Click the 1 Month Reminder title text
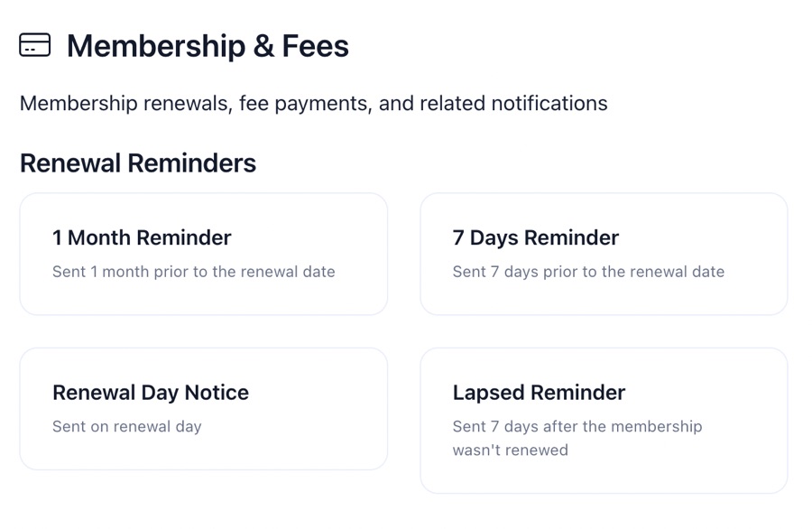This screenshot has width=812, height=529. point(142,237)
